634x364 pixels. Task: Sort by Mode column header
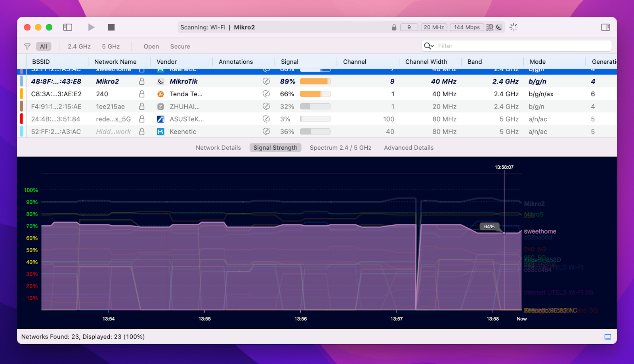coord(538,62)
